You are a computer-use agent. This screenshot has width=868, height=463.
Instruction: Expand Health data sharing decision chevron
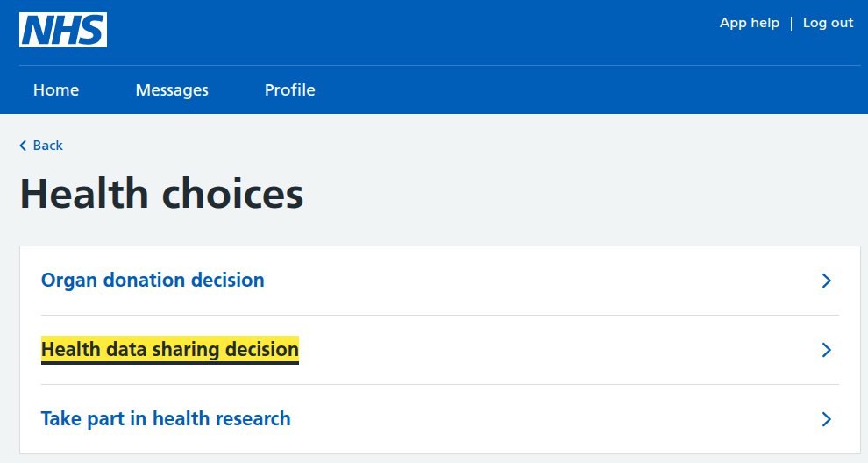pos(827,350)
